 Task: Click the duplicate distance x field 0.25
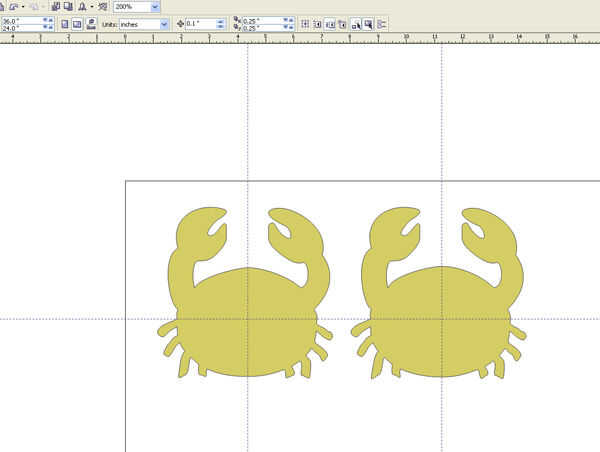tap(263, 21)
